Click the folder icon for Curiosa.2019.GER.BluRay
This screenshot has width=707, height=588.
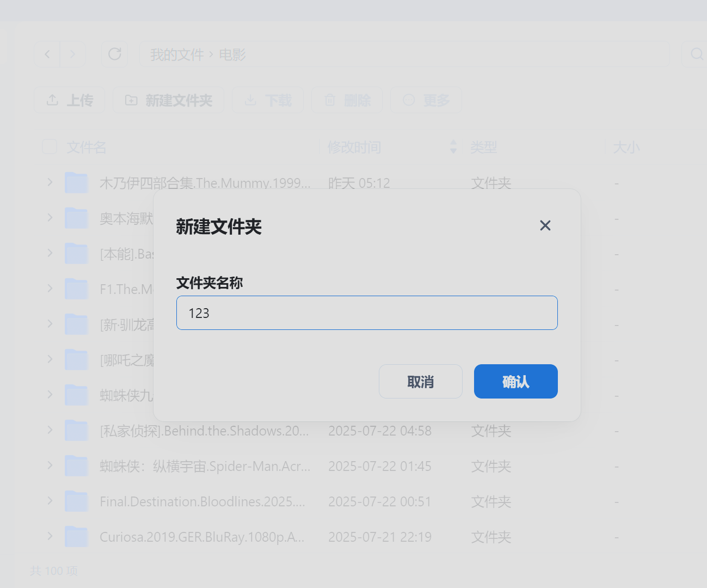pos(76,537)
